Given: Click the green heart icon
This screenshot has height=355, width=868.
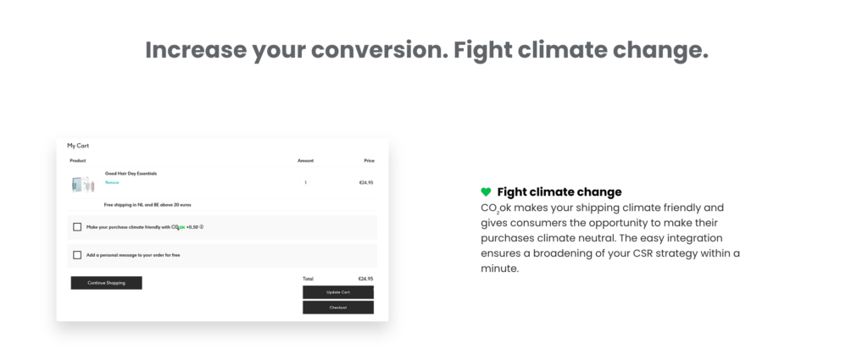Looking at the screenshot, I should [486, 192].
